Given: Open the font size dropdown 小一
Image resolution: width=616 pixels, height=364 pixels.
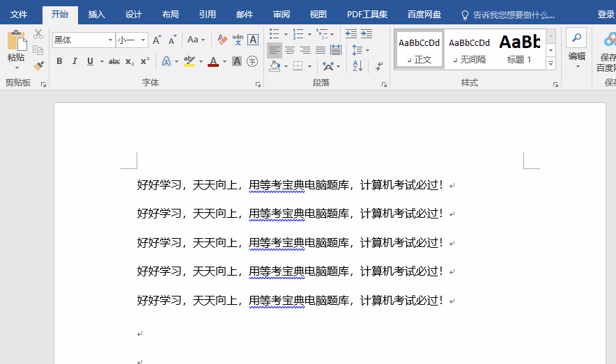Looking at the screenshot, I should click(144, 40).
